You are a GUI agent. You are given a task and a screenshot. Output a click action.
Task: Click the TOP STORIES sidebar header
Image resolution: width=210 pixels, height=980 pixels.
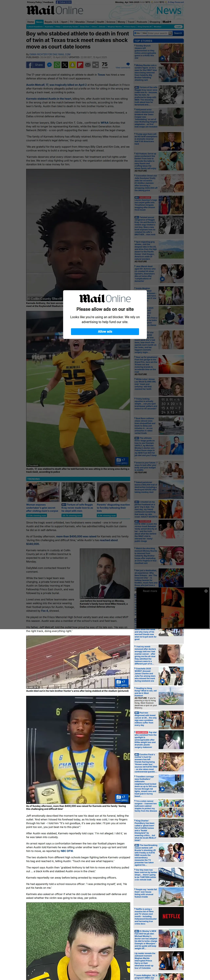pos(158,41)
